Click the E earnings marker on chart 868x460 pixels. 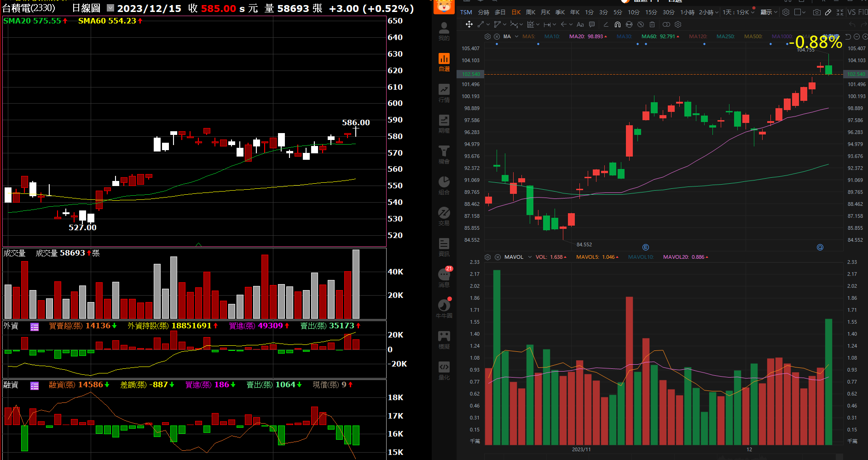tap(645, 247)
